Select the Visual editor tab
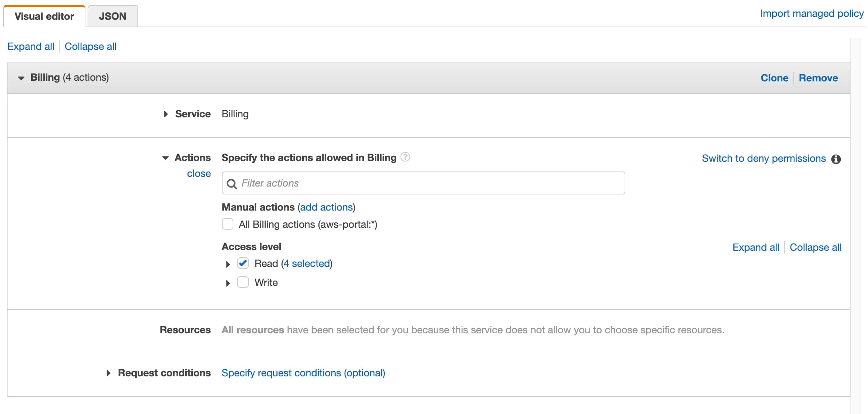The image size is (868, 414). (x=44, y=16)
